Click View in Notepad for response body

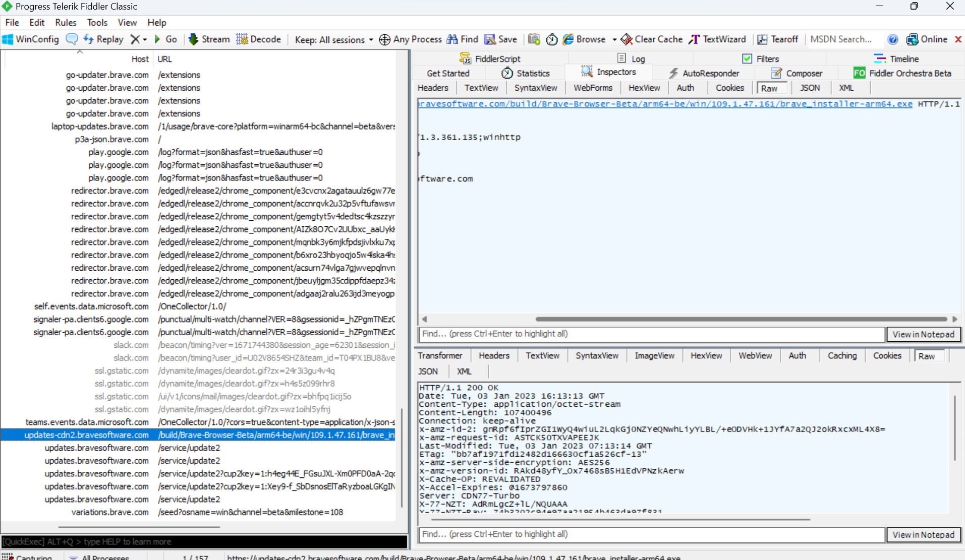point(924,534)
